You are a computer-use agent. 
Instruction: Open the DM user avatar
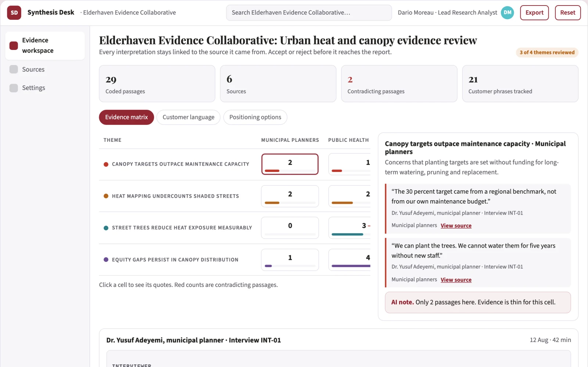click(x=508, y=12)
